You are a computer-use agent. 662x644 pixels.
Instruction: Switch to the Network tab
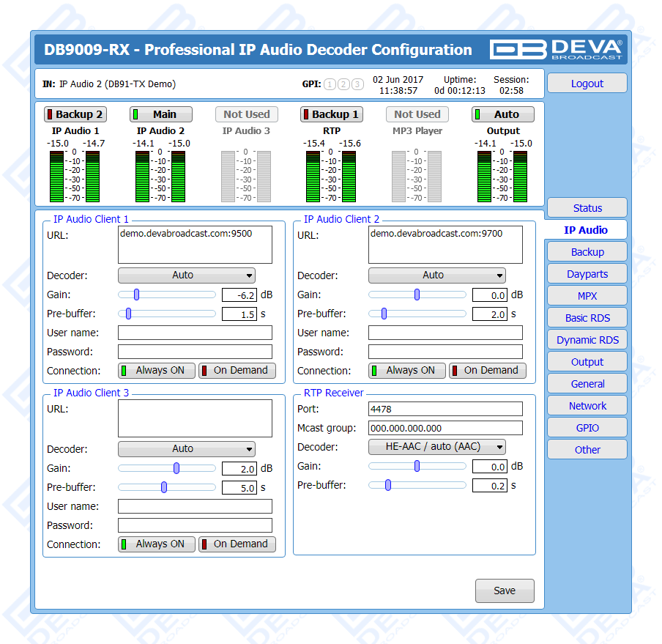587,406
